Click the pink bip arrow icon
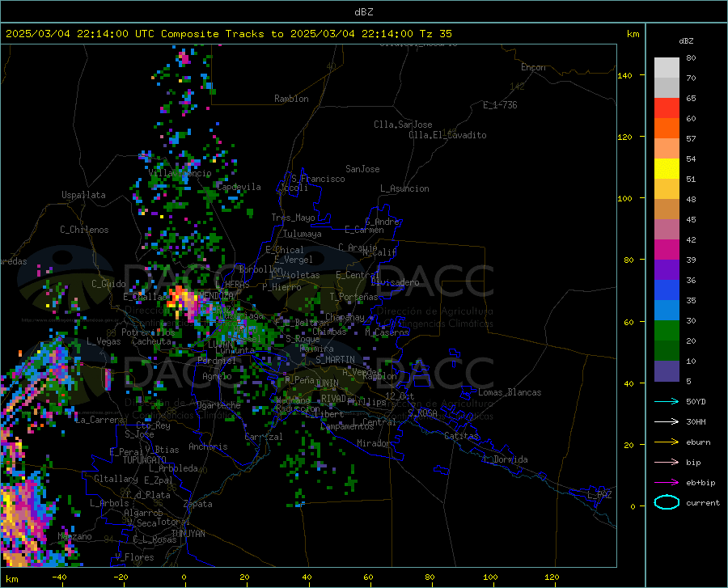This screenshot has width=728, height=588. pyautogui.click(x=667, y=463)
